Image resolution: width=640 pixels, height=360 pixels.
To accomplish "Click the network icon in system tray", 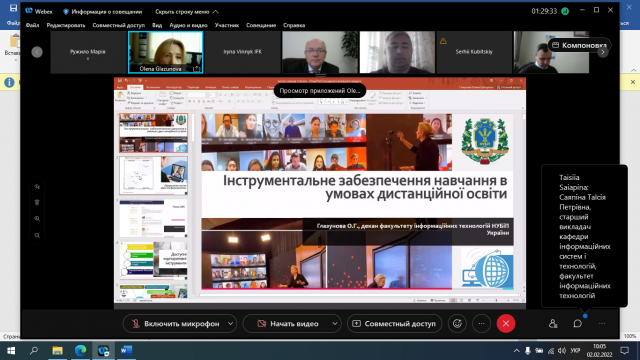I will 551,351.
